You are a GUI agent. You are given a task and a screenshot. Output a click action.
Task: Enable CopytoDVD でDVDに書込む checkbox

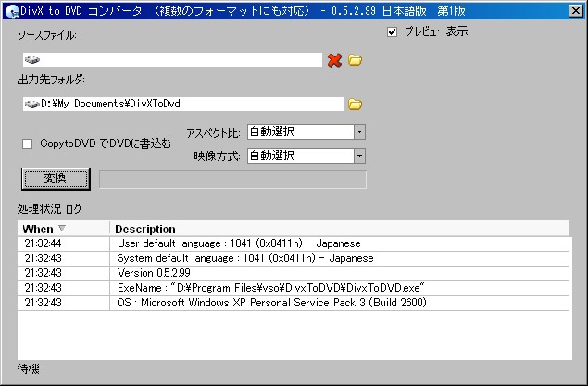click(x=28, y=143)
